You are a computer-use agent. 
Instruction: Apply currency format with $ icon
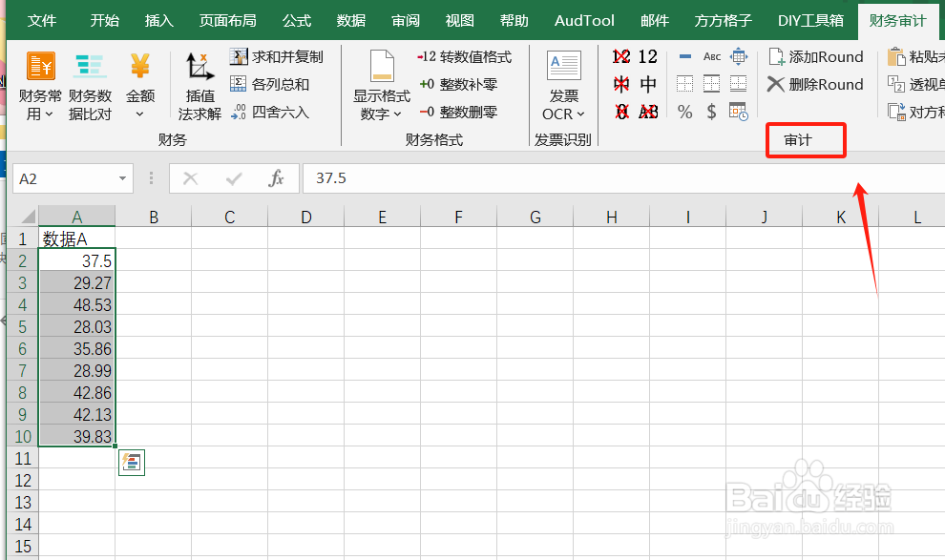coord(712,112)
